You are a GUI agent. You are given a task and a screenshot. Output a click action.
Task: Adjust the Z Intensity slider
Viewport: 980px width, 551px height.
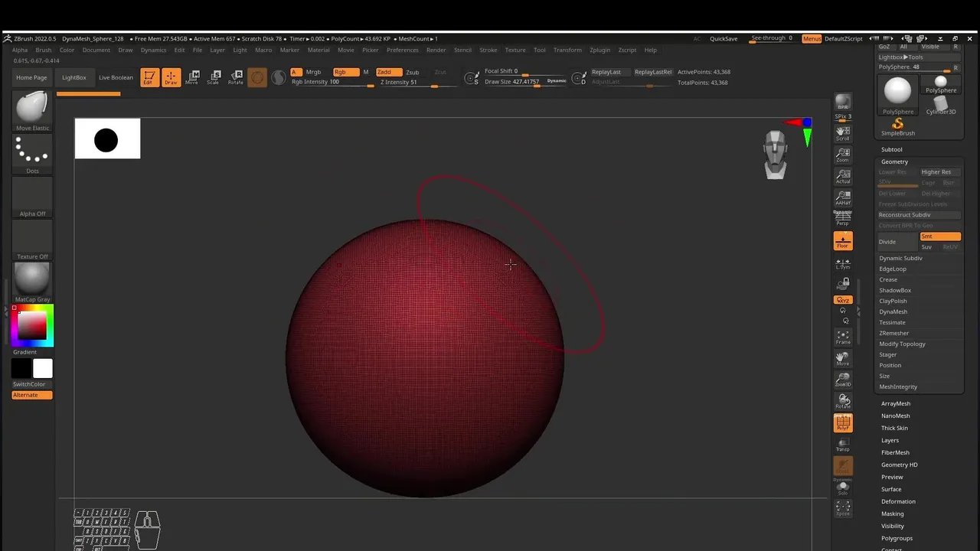pos(409,83)
